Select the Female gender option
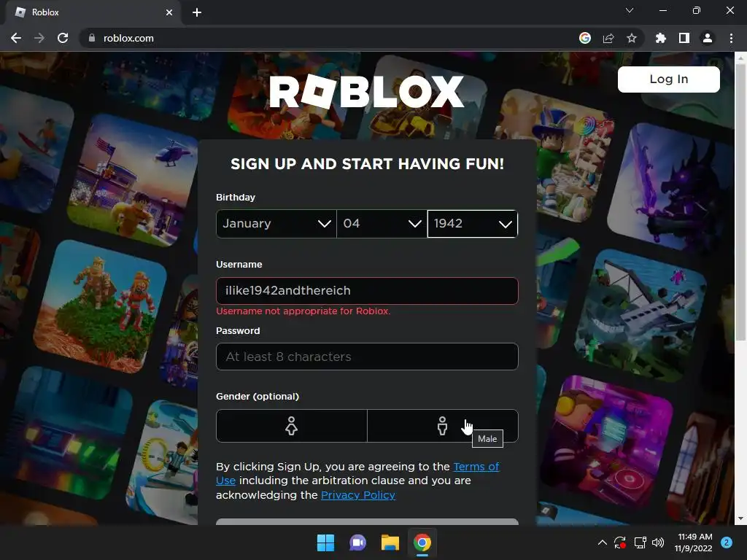 point(292,426)
